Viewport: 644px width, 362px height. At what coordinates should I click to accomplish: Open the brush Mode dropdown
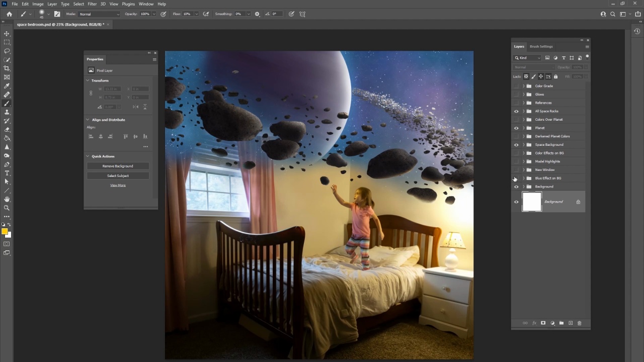point(99,14)
